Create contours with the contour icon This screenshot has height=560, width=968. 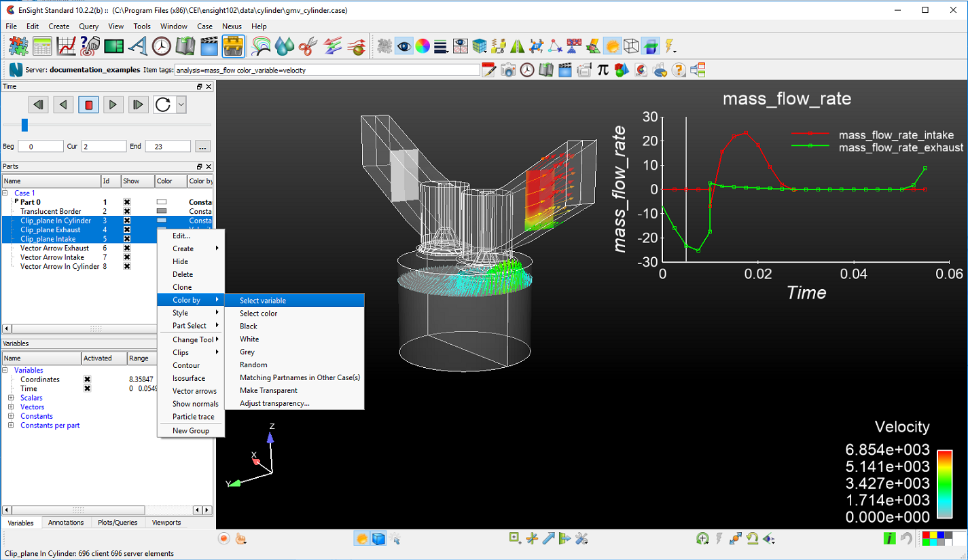click(262, 46)
